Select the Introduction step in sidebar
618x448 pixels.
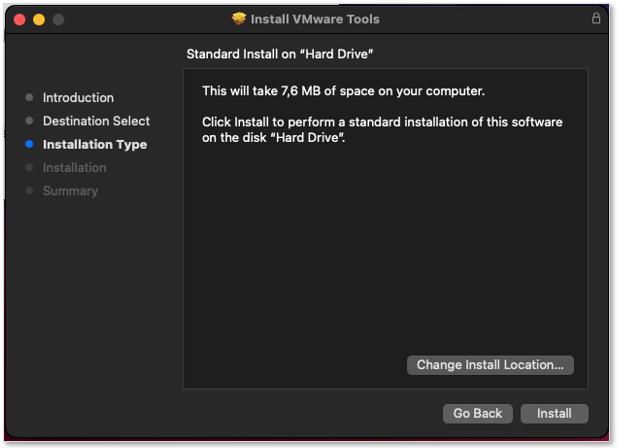(x=78, y=98)
